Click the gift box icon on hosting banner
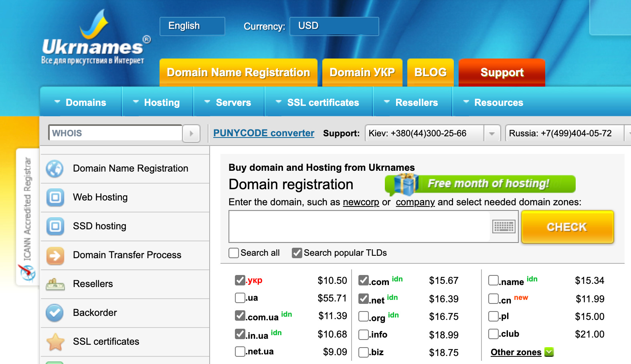This screenshot has height=364, width=631. (406, 184)
